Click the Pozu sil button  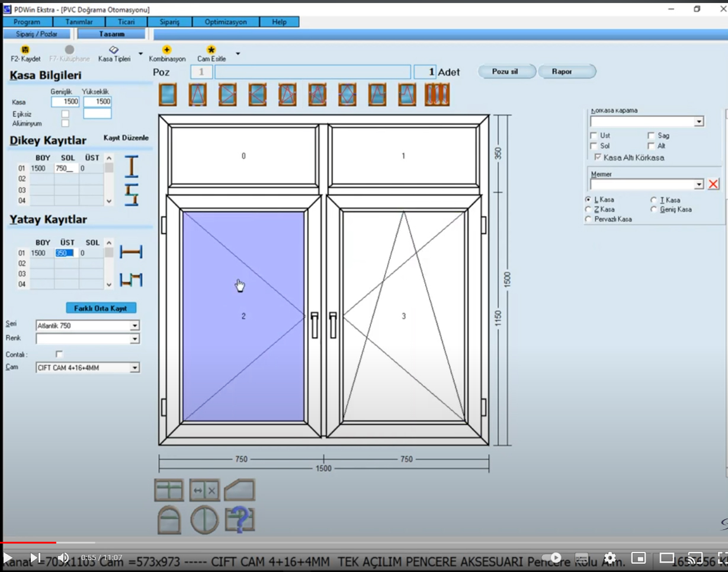[506, 72]
